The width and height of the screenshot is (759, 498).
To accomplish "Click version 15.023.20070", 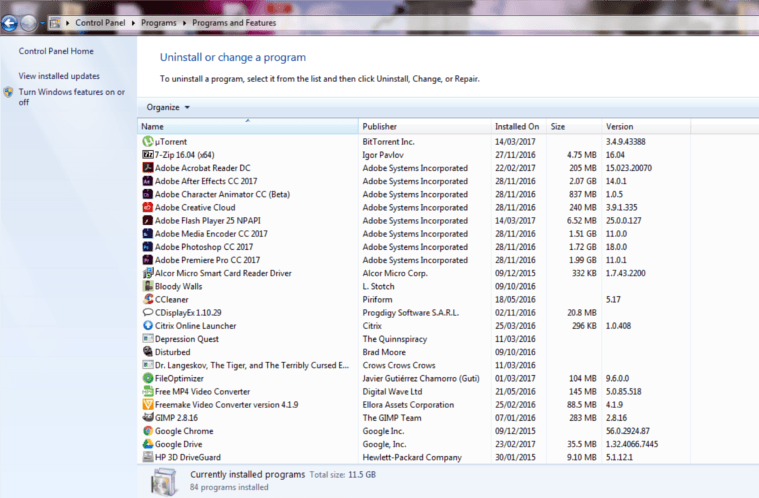I will (x=629, y=167).
